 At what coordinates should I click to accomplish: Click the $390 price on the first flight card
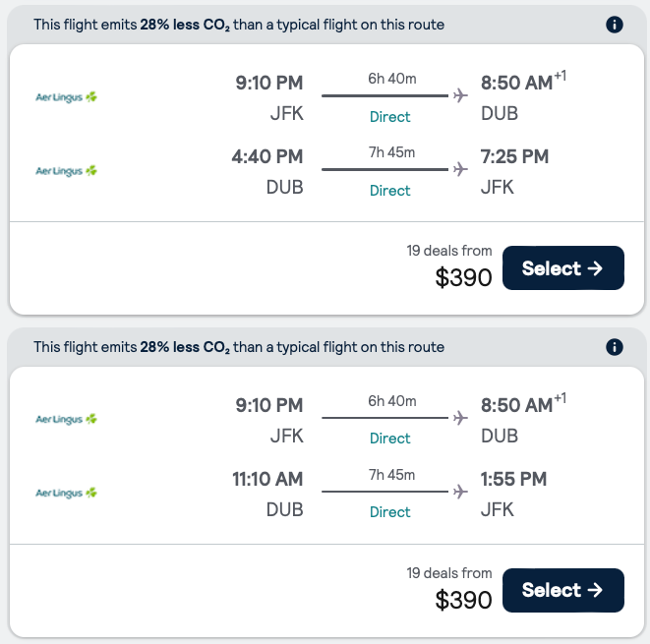463,278
